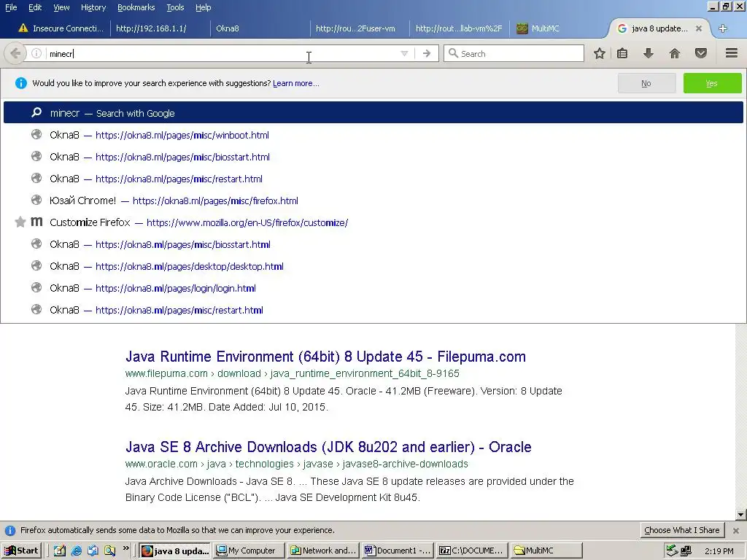Viewport: 747px width, 560px height.
Task: Select the Okna8 desktop.html suggestion
Action: tap(373, 266)
